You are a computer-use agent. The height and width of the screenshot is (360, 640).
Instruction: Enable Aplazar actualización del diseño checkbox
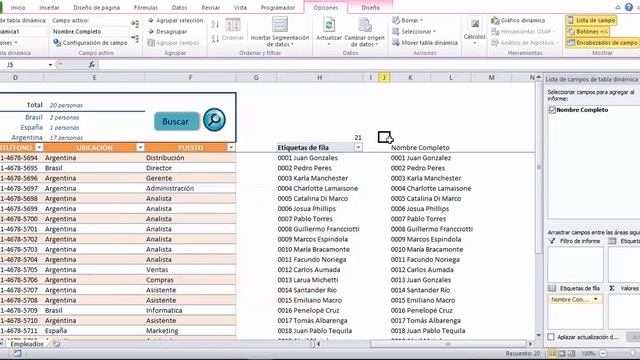coord(551,337)
